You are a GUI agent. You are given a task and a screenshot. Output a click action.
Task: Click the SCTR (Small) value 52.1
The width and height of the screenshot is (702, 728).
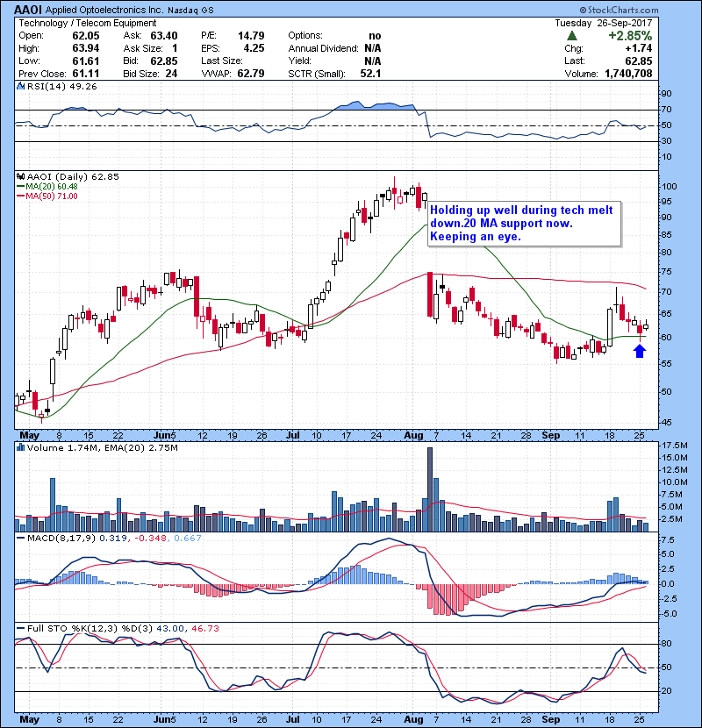point(371,74)
